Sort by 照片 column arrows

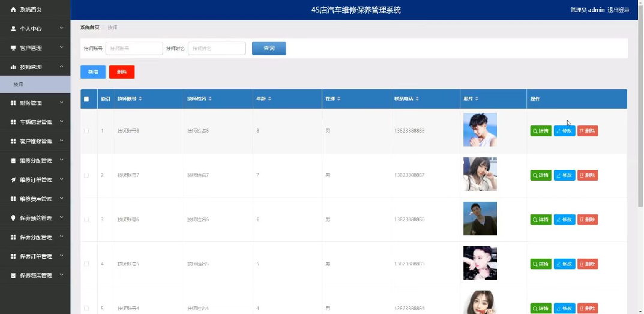478,99
